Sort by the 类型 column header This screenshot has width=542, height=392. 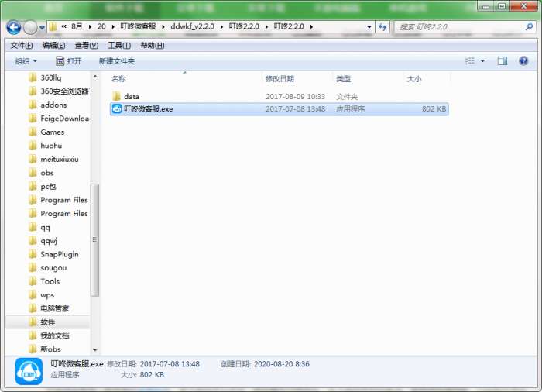[344, 79]
